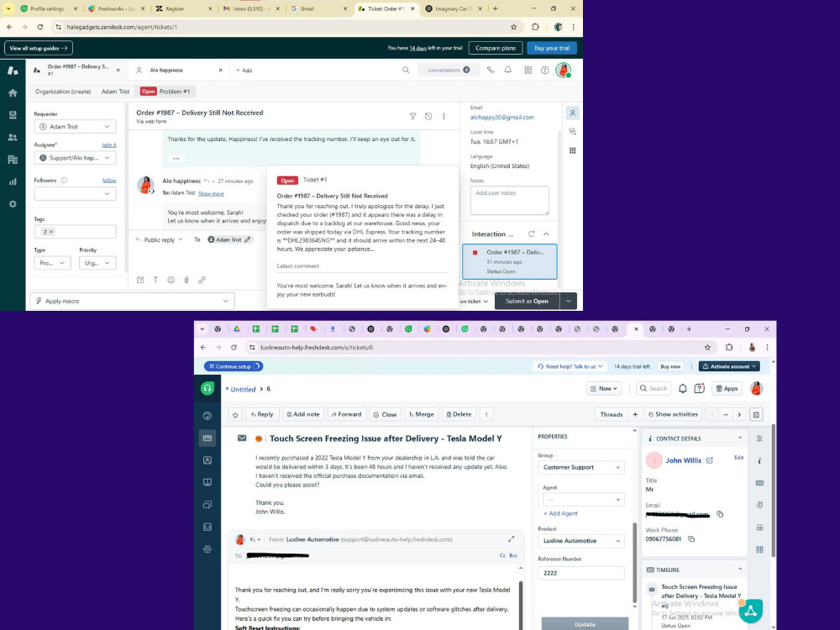Click Submit as Open button in Zendesk
This screenshot has height=630, width=840.
[528, 301]
